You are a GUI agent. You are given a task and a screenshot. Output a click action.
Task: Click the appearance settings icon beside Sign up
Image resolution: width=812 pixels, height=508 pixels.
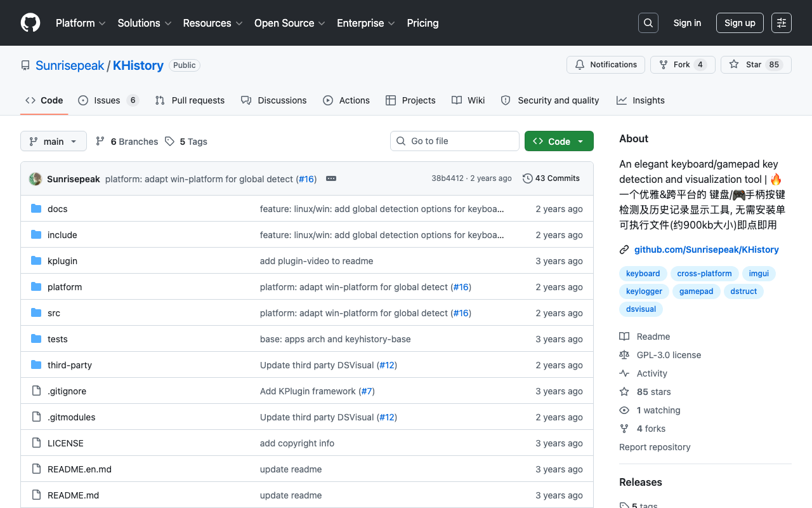782,23
